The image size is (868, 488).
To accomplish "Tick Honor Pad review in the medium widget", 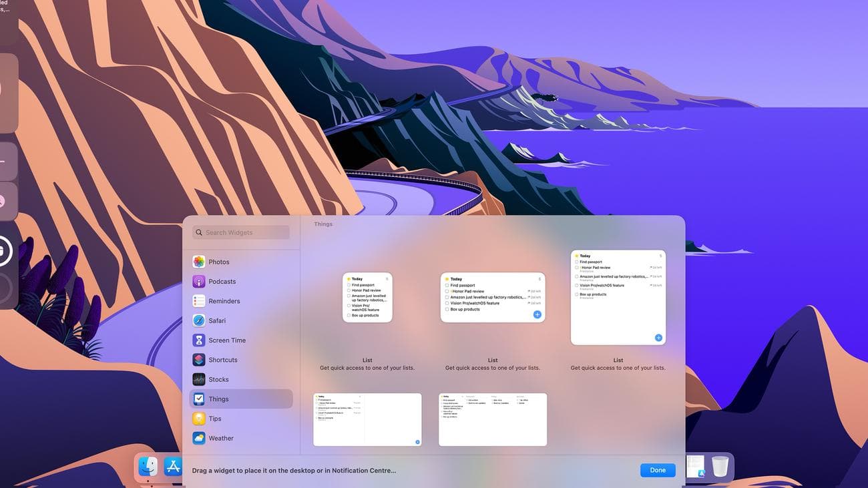I will point(446,290).
